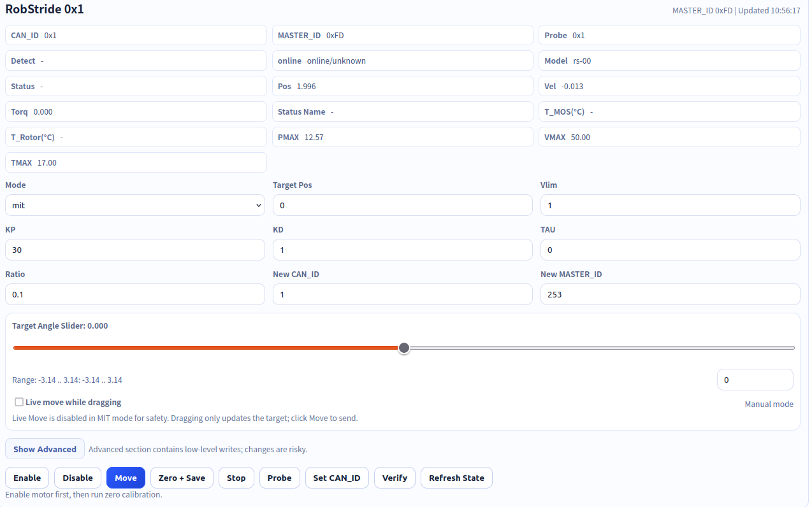Click the RobStride 0x1 heading
The height and width of the screenshot is (507, 812).
[x=45, y=10]
